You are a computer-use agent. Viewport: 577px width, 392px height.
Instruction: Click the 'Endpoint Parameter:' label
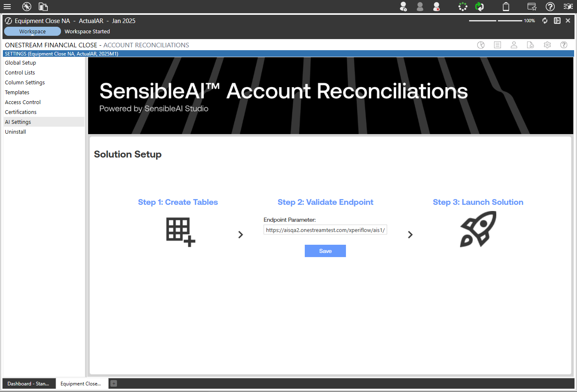(290, 220)
